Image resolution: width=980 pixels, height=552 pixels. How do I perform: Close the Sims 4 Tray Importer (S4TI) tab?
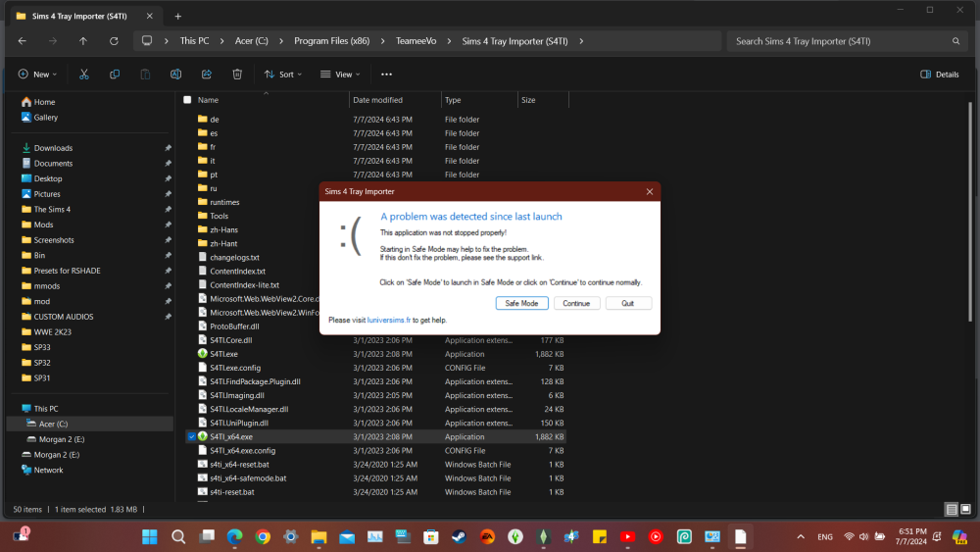click(149, 17)
